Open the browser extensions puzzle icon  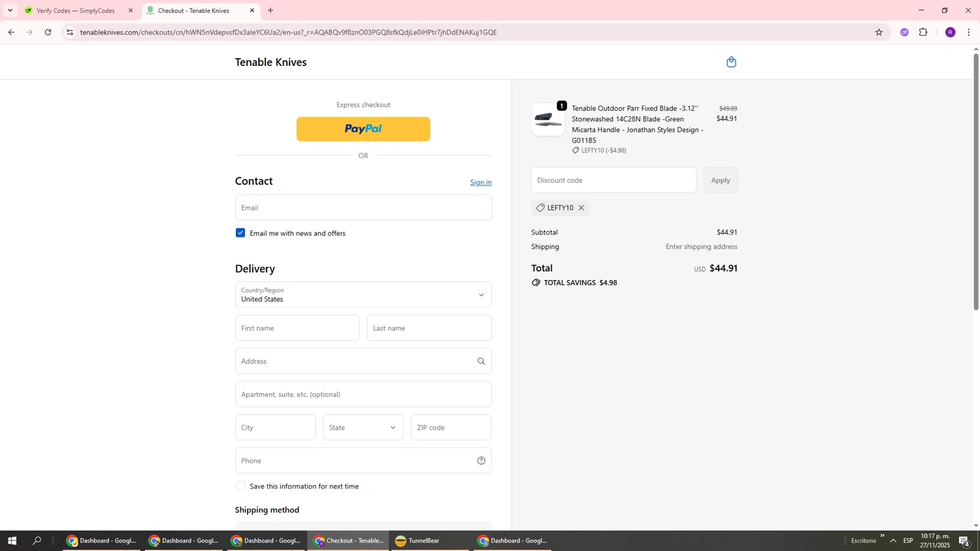[x=923, y=32]
